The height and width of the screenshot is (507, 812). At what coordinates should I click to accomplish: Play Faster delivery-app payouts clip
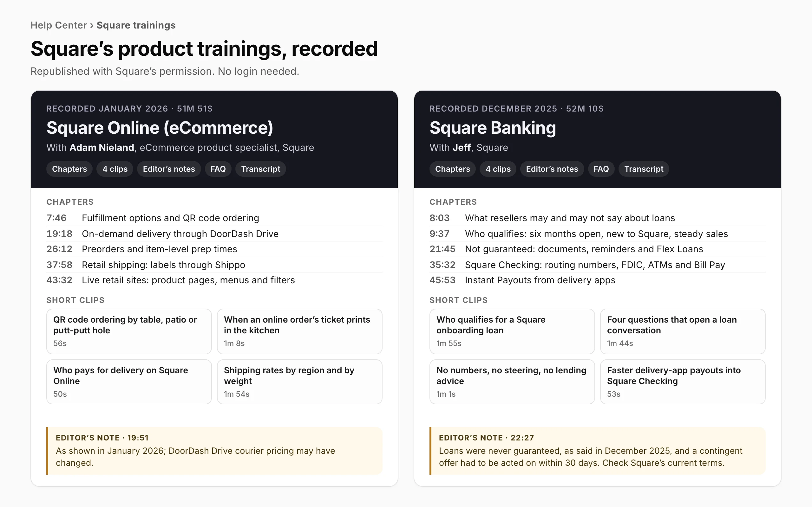[x=683, y=382]
